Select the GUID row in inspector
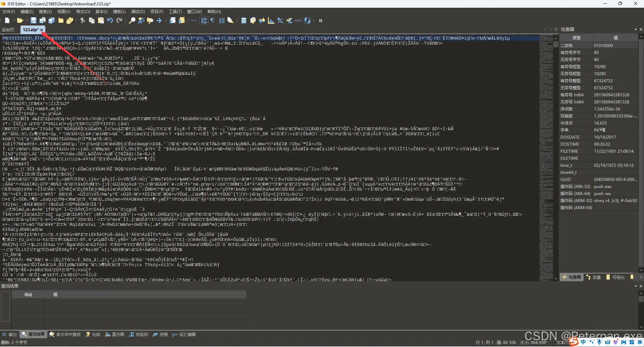Viewport: 644px width, 347px height. pos(599,180)
